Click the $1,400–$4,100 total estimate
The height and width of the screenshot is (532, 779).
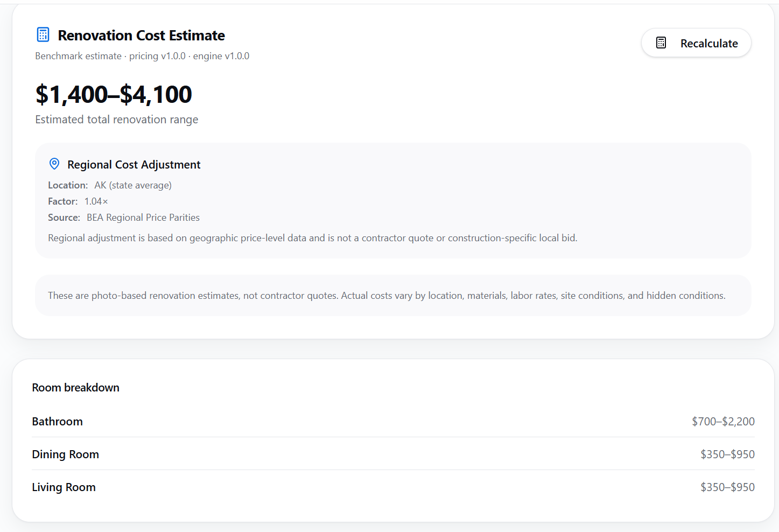click(114, 94)
